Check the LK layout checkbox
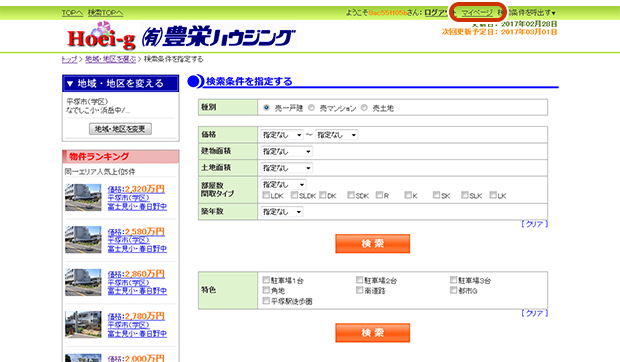Image resolution: width=620 pixels, height=362 pixels. (493, 195)
